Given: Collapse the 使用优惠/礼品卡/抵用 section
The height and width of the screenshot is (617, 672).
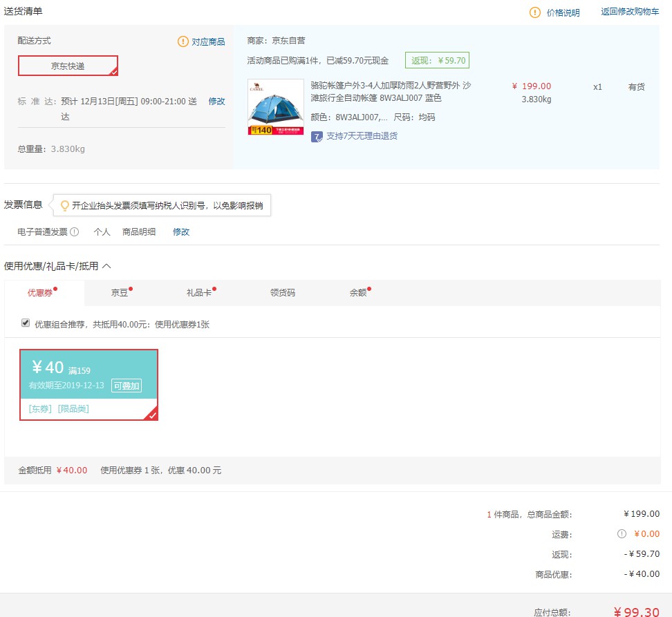Looking at the screenshot, I should click(106, 266).
